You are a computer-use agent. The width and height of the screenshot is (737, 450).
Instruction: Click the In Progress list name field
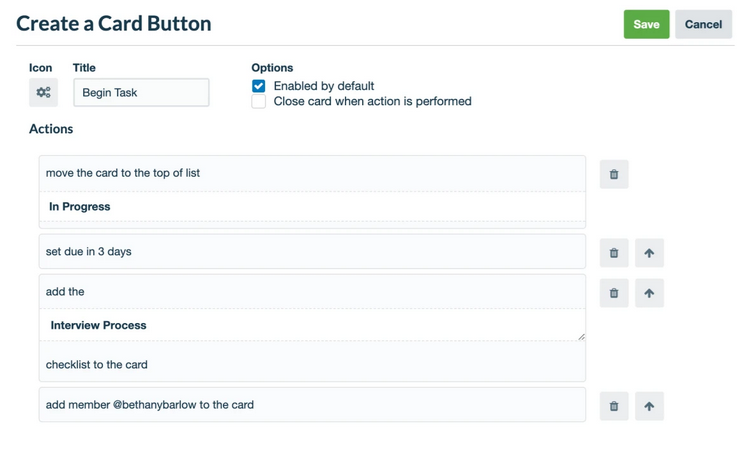pos(312,206)
